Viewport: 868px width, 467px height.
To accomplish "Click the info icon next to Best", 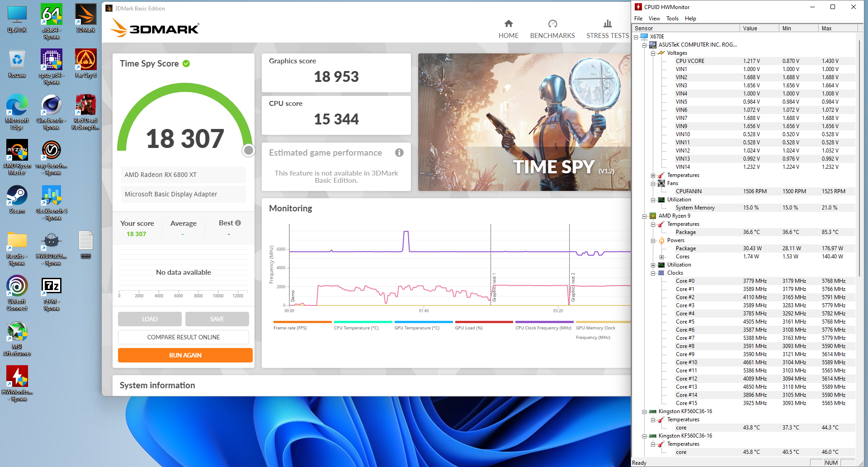I will (238, 223).
